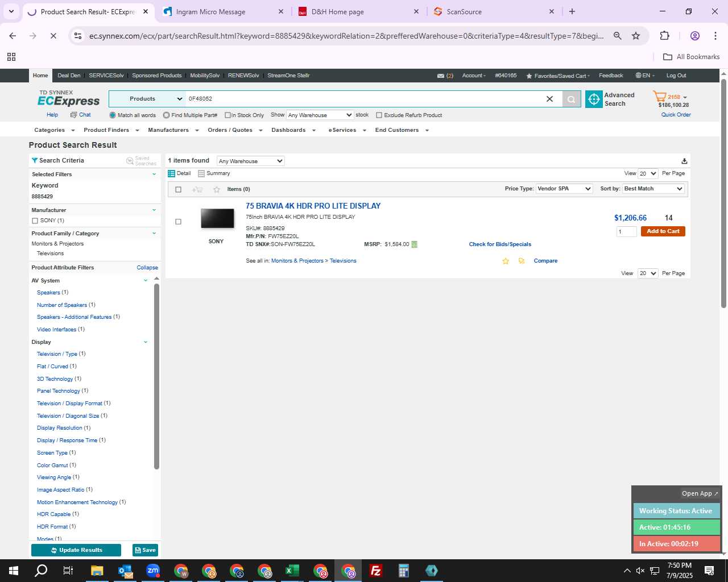Open the Manufacturers menu
Image resolution: width=728 pixels, height=582 pixels.
tap(173, 130)
